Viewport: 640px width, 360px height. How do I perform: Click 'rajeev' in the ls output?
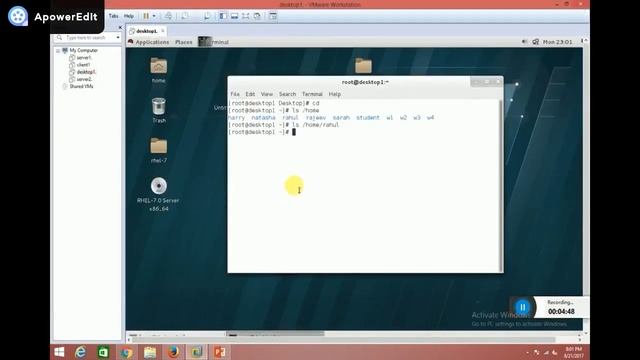coord(316,118)
